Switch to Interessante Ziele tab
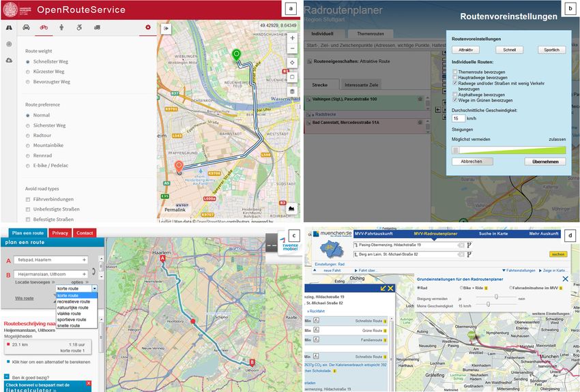The width and height of the screenshot is (580, 392). pos(362,85)
